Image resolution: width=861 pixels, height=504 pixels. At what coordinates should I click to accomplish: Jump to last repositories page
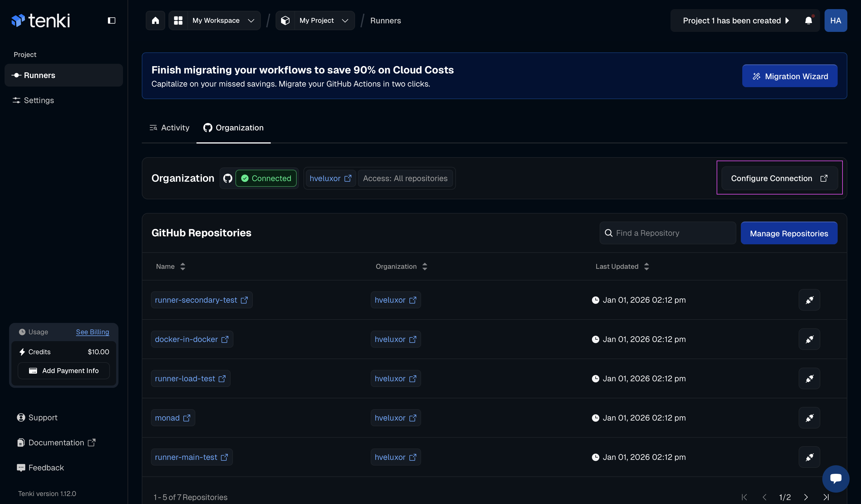(826, 497)
